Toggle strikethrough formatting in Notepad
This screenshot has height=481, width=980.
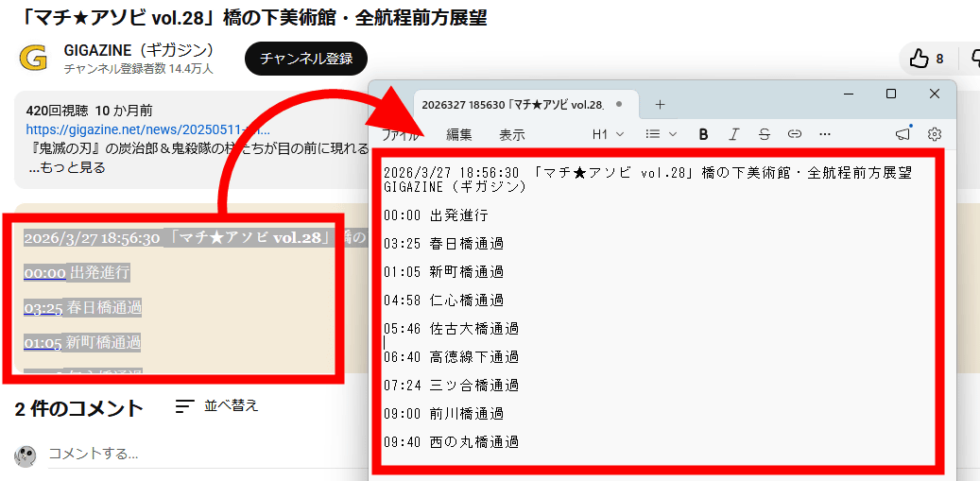pos(765,134)
